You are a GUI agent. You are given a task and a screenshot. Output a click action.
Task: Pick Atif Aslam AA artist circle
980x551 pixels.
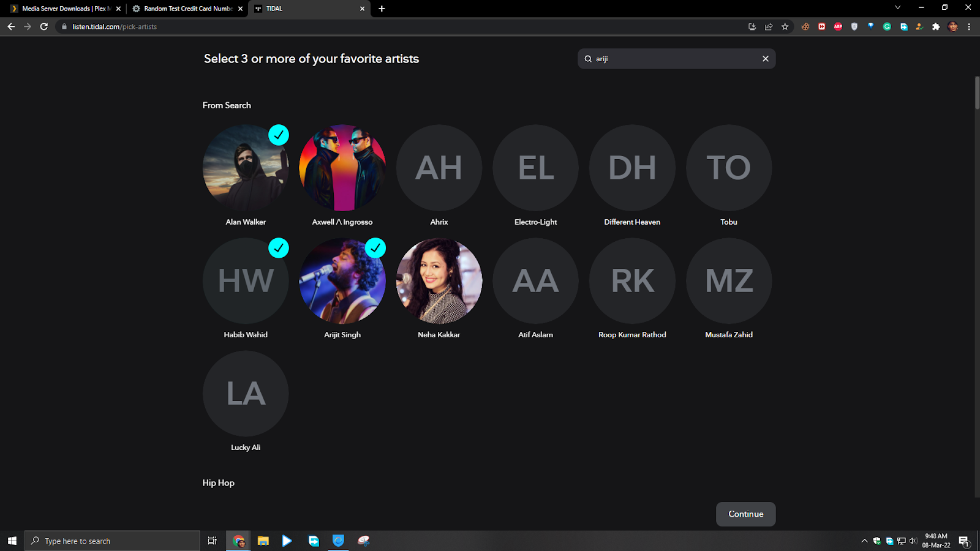coord(536,281)
